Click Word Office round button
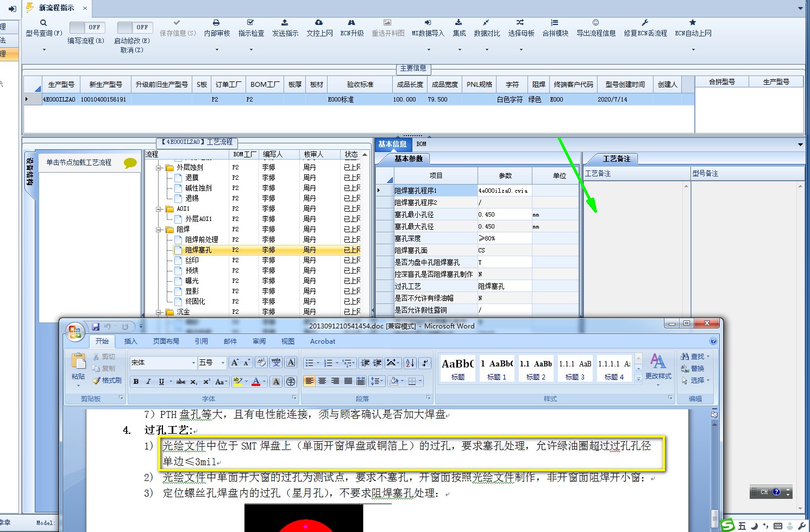Screen dimensions: 810x532 [x=75, y=332]
